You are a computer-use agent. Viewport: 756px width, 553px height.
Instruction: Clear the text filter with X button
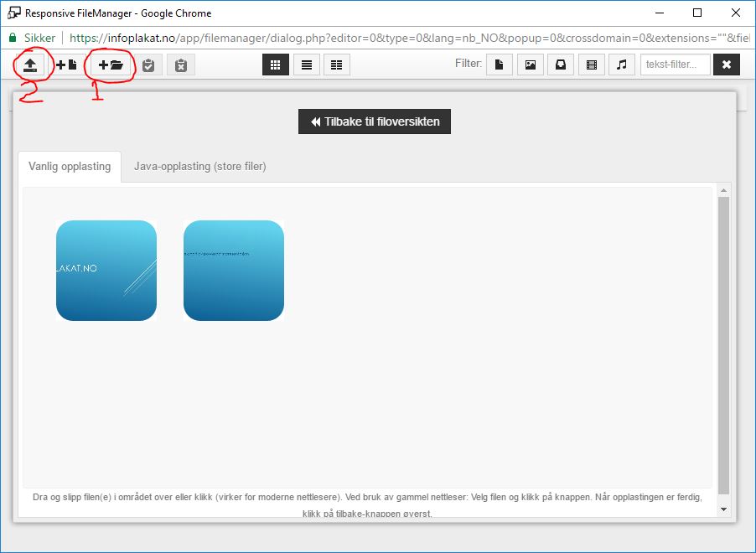[727, 65]
